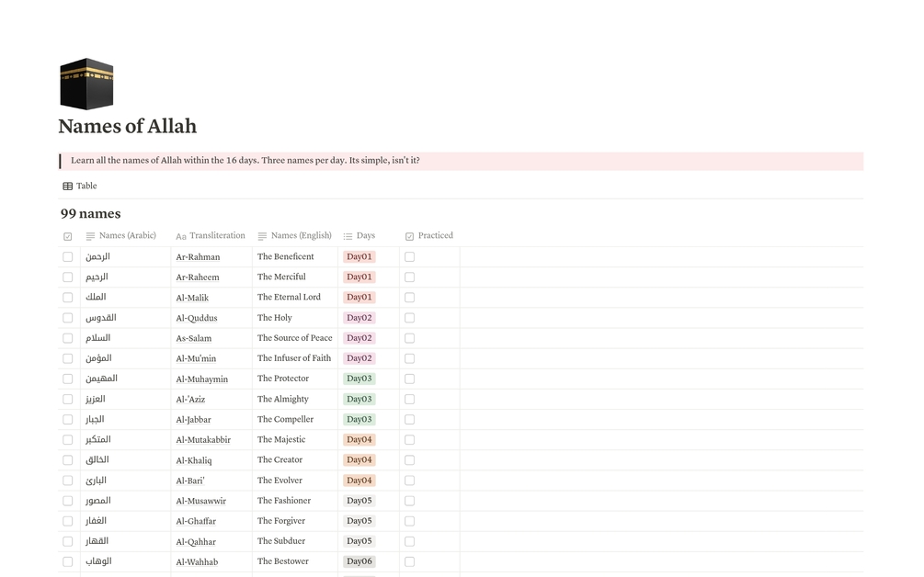Click the Names of Allah page title
The image size is (924, 577).
coord(127,127)
